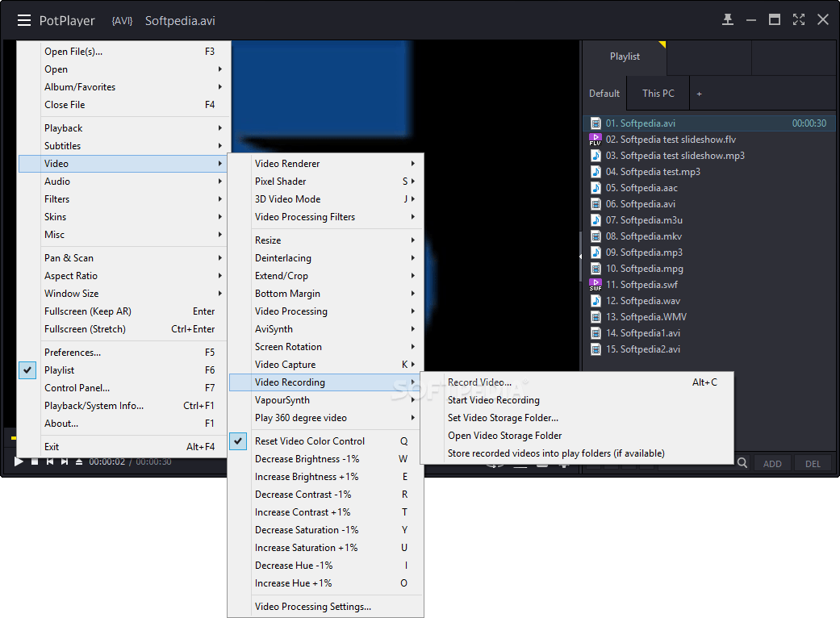840x618 pixels.
Task: Select 13. Softpedia.WMV playlist entry
Action: (x=707, y=316)
